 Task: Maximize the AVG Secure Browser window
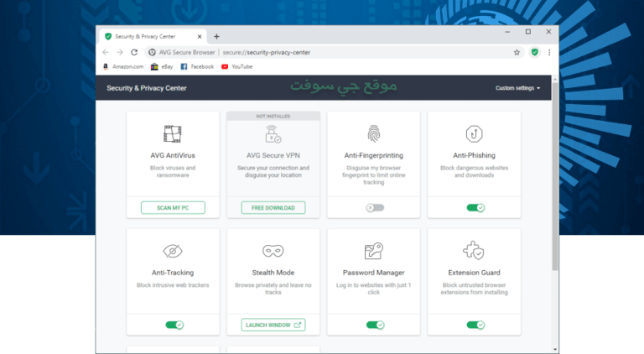(x=528, y=32)
